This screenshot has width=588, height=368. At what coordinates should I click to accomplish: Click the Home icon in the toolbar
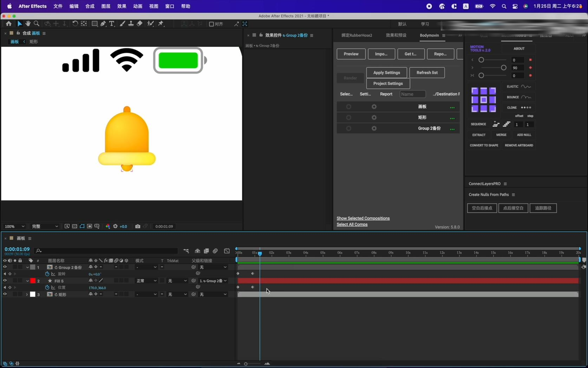pyautogui.click(x=8, y=24)
